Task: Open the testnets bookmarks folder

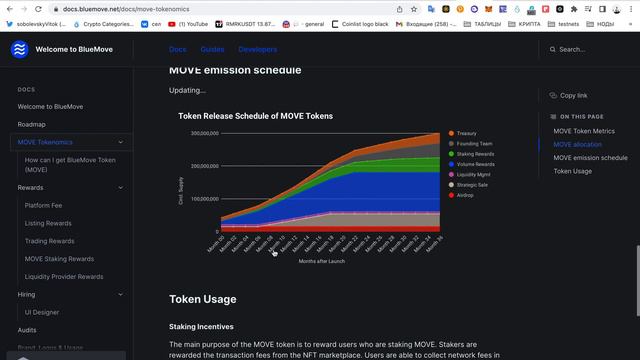Action: tap(563, 24)
